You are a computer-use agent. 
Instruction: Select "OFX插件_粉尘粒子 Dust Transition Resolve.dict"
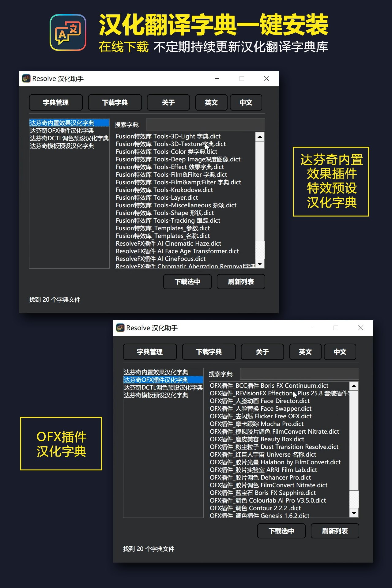click(x=279, y=447)
